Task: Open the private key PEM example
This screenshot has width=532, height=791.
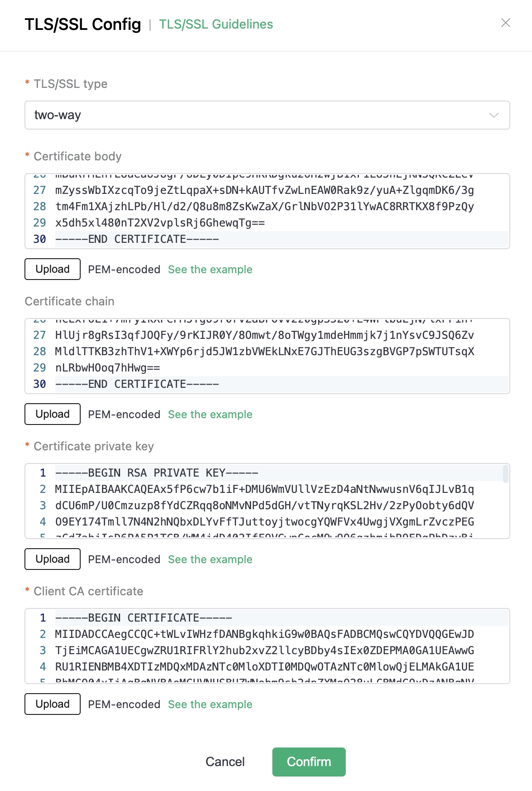Action: 210,559
